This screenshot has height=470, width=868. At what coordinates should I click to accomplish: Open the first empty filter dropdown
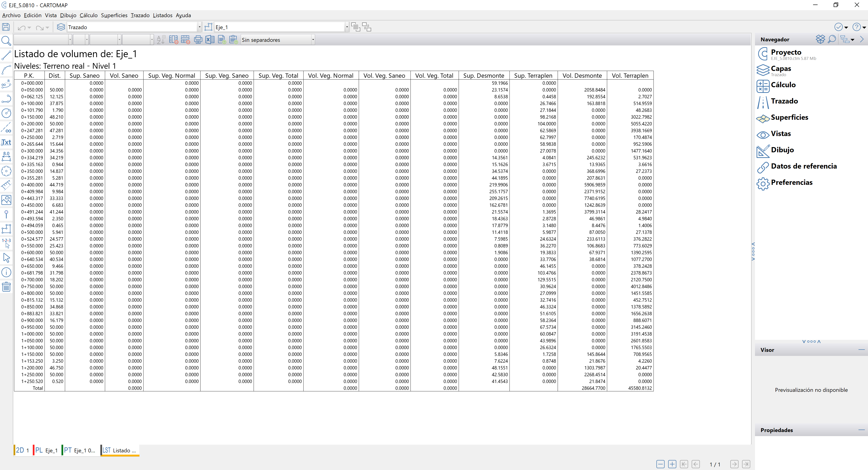(x=70, y=40)
